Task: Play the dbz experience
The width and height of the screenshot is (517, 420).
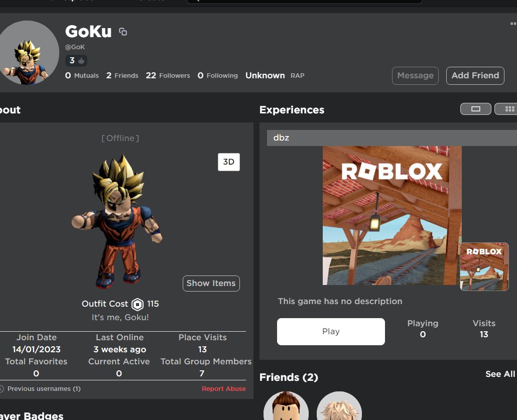Action: coord(331,332)
